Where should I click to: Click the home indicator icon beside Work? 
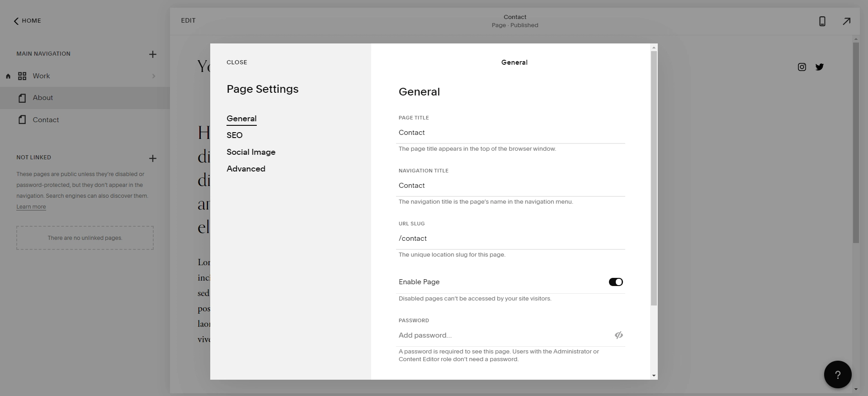(x=8, y=76)
